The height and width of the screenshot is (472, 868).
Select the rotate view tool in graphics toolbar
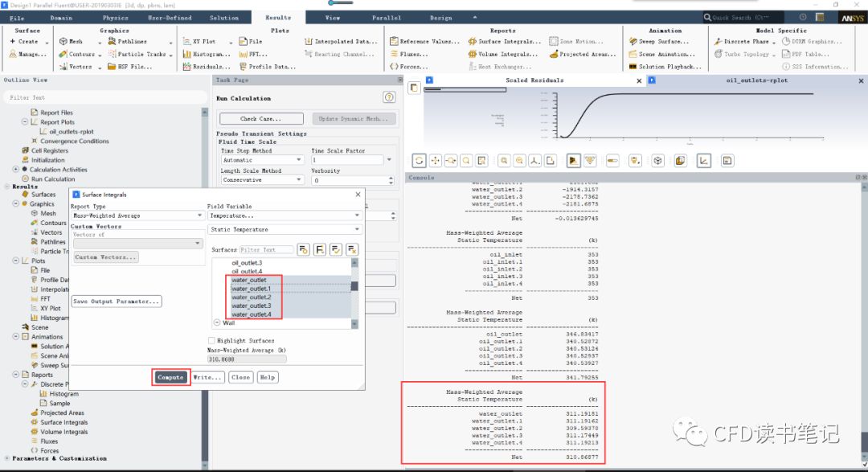pyautogui.click(x=419, y=161)
